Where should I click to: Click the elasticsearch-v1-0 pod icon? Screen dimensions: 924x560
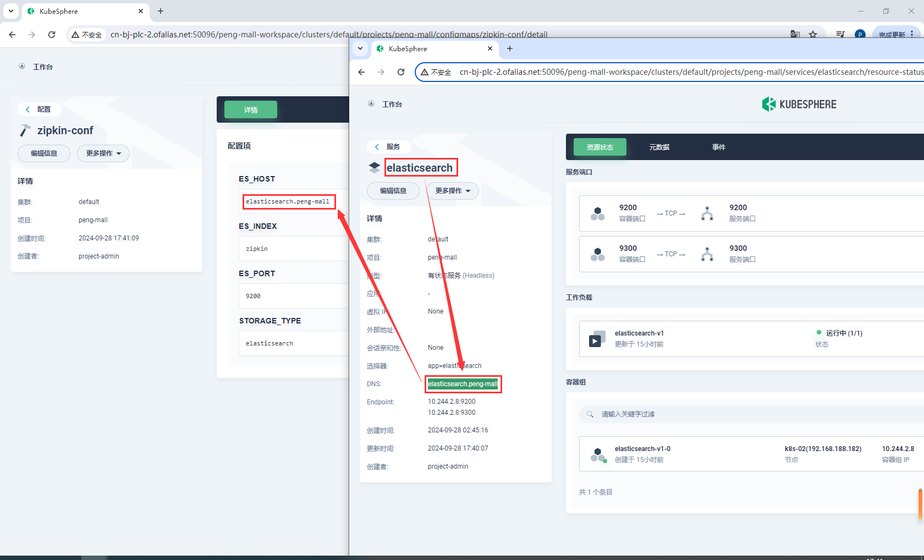(x=598, y=454)
